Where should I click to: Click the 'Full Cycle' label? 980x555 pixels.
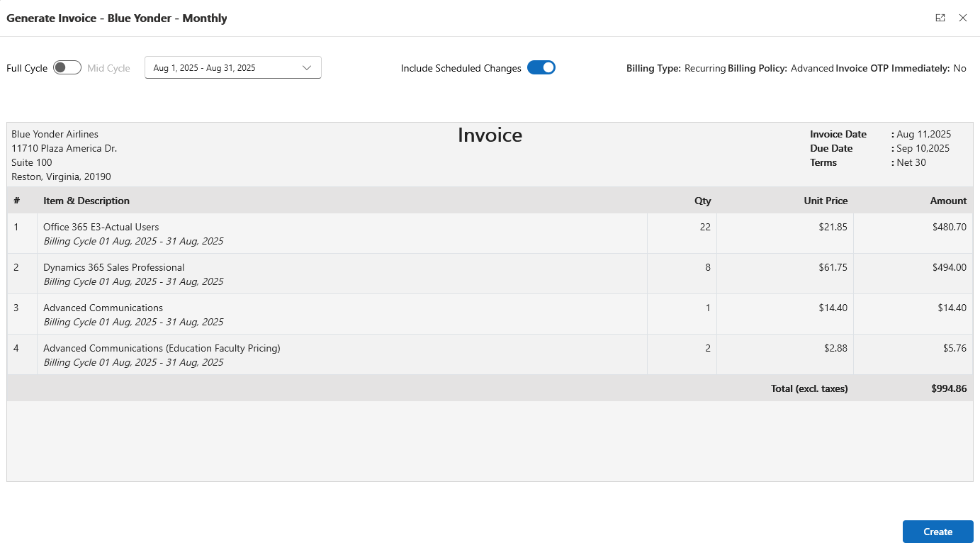click(27, 68)
